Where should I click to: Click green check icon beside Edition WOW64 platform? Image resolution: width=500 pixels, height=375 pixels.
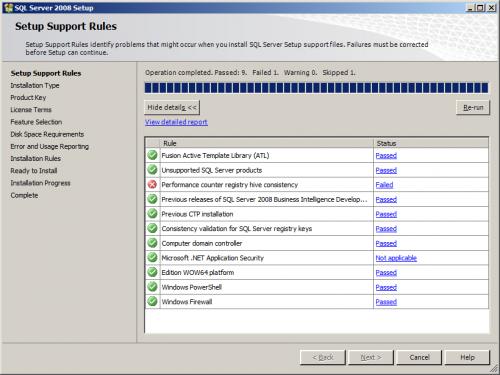tap(152, 272)
